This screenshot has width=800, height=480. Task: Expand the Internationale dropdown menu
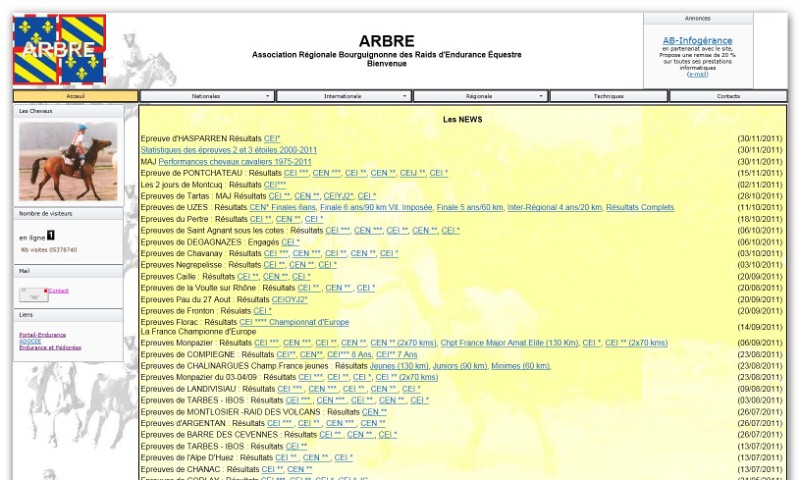click(343, 96)
